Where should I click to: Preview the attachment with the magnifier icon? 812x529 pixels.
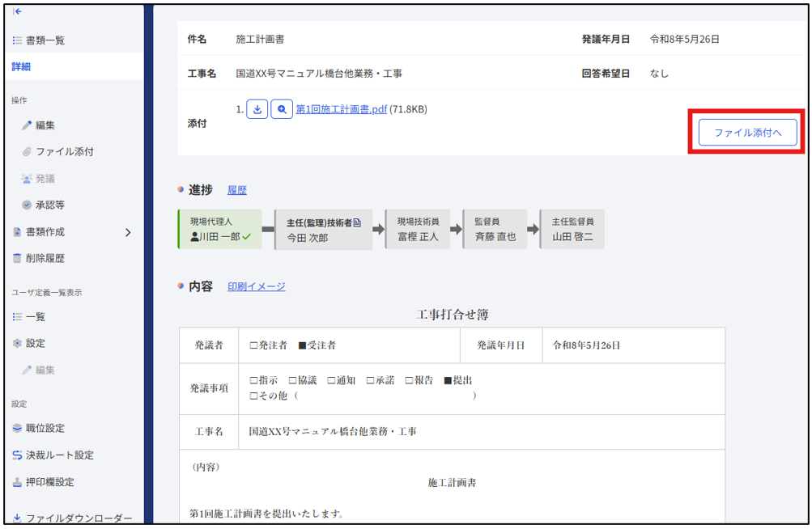coord(282,109)
